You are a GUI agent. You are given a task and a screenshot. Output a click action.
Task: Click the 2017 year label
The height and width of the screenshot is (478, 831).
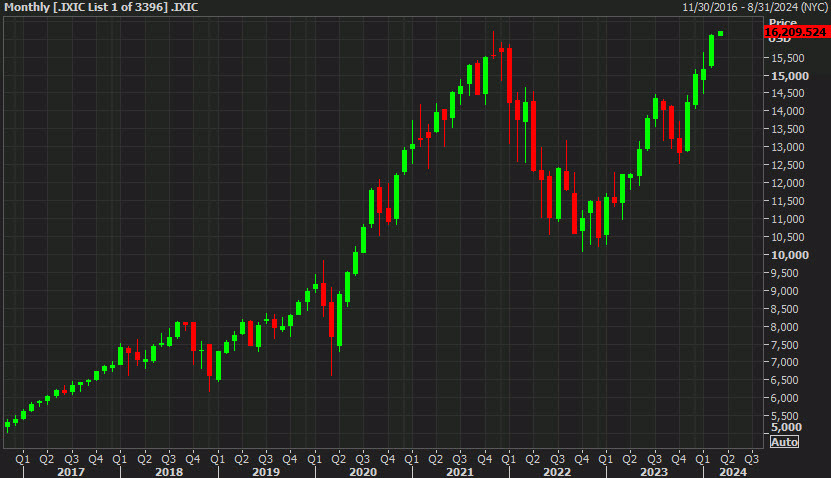click(x=70, y=472)
